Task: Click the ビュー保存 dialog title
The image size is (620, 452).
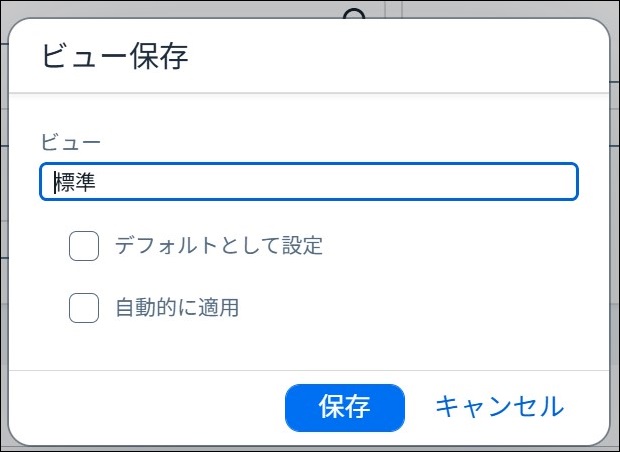Action: [x=115, y=57]
